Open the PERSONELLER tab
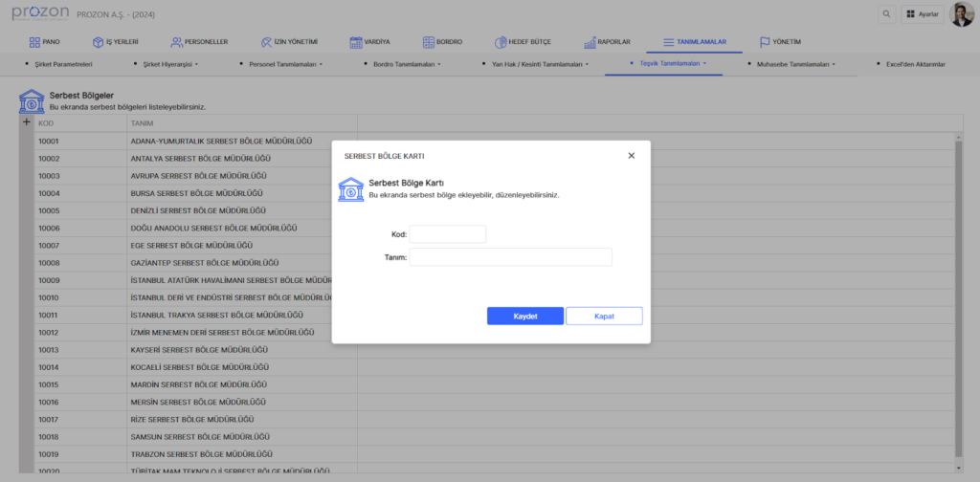980x482 pixels. coord(199,42)
